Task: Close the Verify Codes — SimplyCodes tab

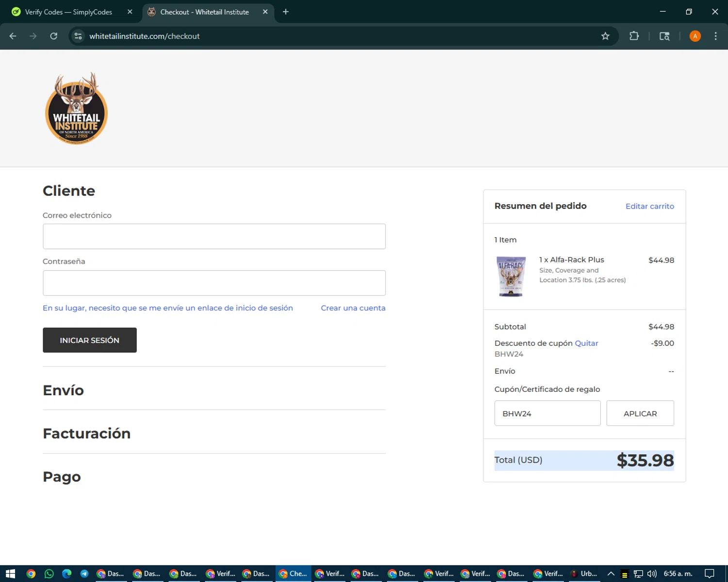Action: (130, 12)
